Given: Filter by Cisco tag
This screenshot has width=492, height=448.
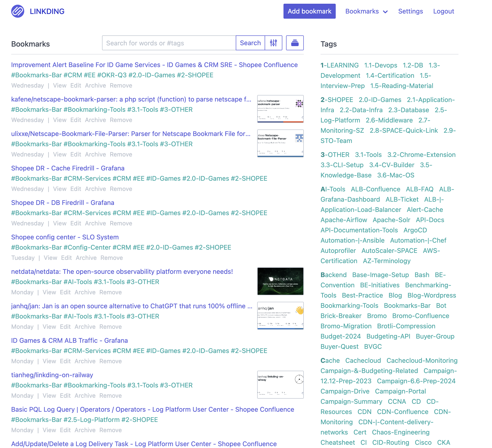Looking at the screenshot, I should [423, 442].
